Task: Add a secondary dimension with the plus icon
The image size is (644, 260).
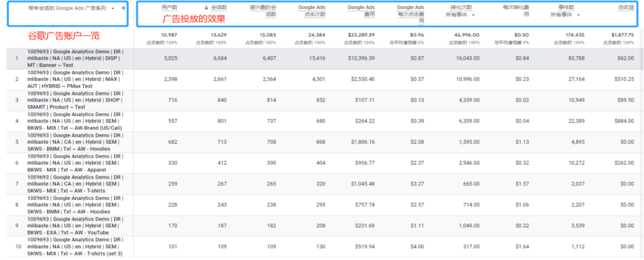Action: [123, 8]
